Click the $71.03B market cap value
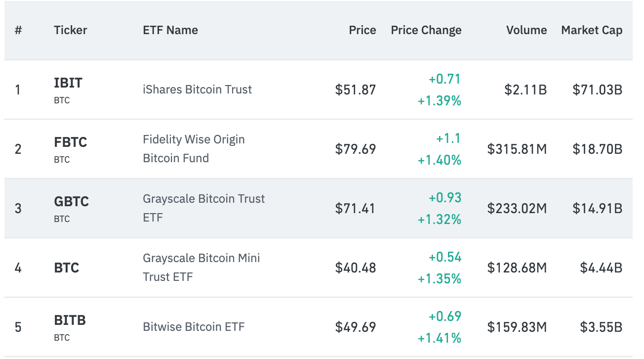644x359 pixels. point(597,90)
